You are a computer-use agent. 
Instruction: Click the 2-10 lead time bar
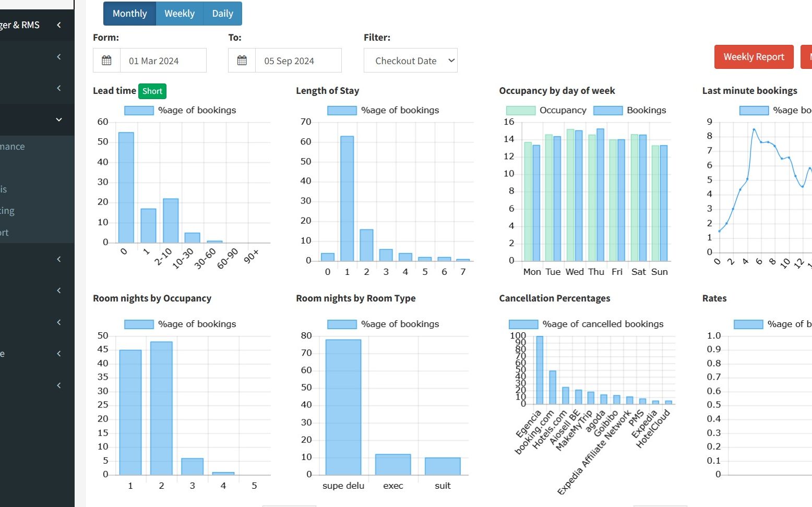(x=171, y=221)
